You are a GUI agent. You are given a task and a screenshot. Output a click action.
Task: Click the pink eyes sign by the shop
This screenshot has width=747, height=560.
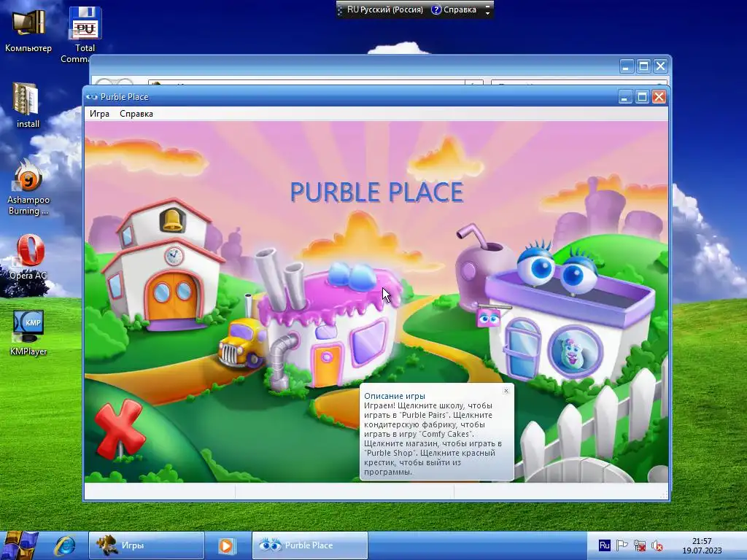click(488, 318)
